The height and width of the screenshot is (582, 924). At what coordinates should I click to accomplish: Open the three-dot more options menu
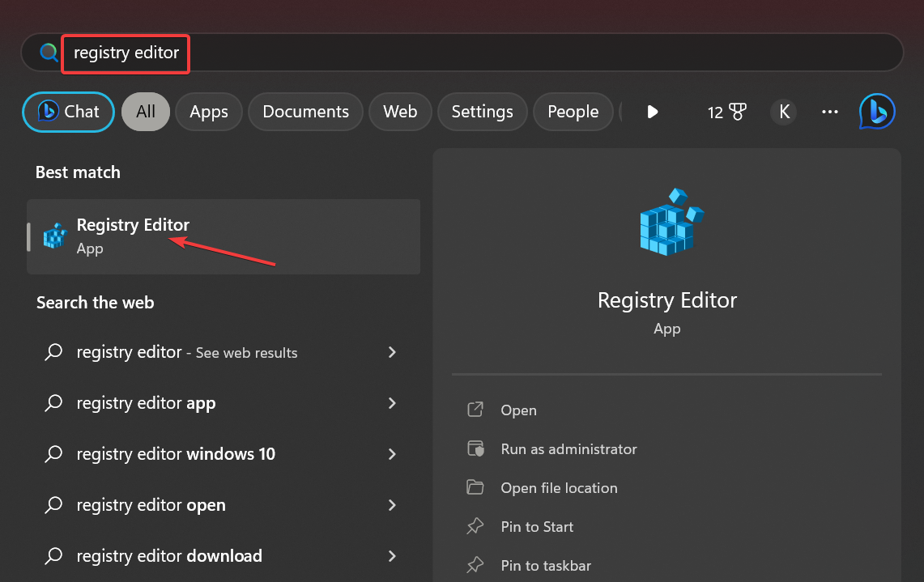tap(830, 112)
